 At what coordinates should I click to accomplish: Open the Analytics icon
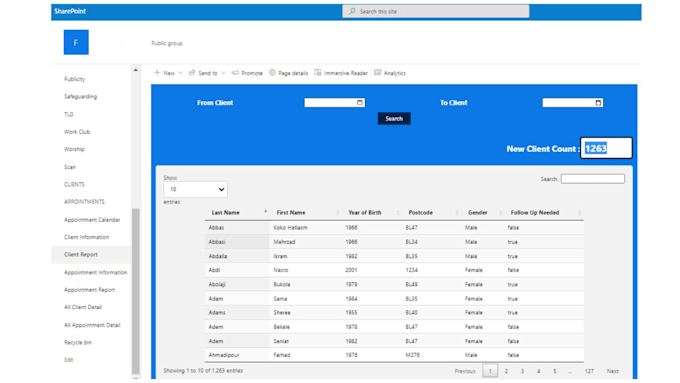click(378, 73)
